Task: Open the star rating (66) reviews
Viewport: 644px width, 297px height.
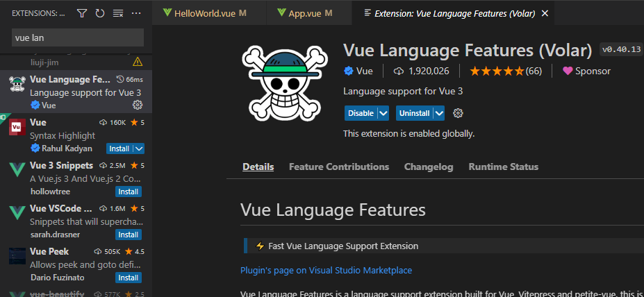Action: pyautogui.click(x=506, y=71)
